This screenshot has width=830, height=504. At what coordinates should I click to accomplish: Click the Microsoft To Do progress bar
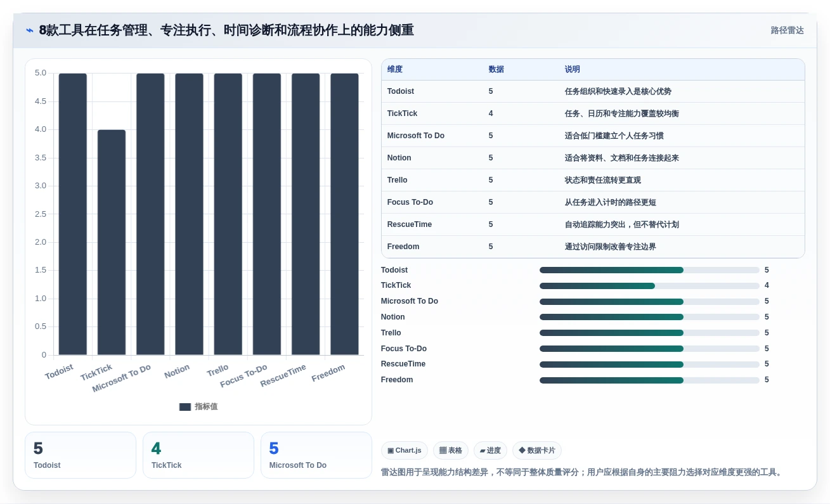(x=649, y=302)
